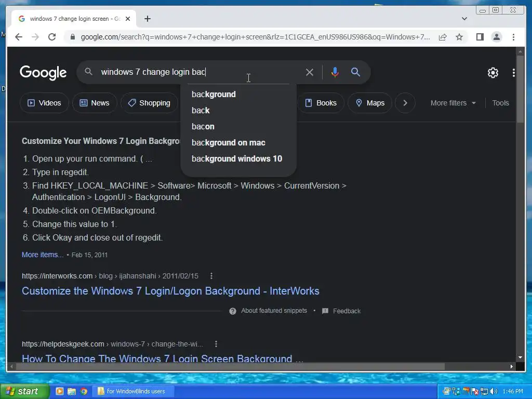The width and height of the screenshot is (532, 399).
Task: Bookmark this page with the star icon
Action: point(459,37)
